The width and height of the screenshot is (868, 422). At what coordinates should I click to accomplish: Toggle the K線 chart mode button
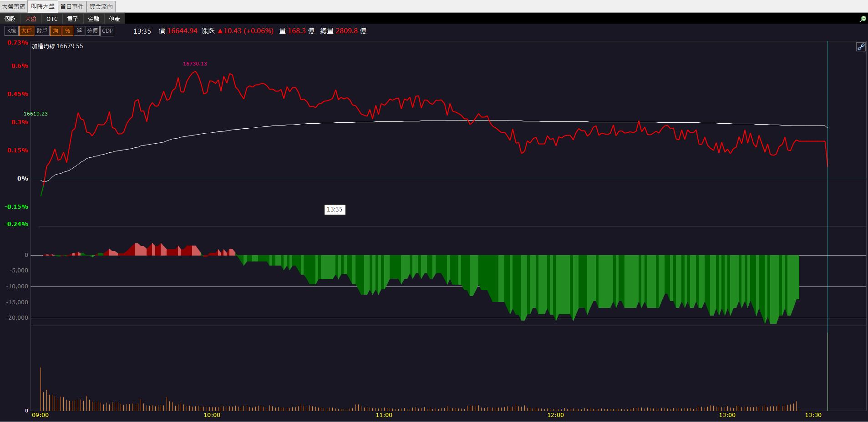[11, 31]
